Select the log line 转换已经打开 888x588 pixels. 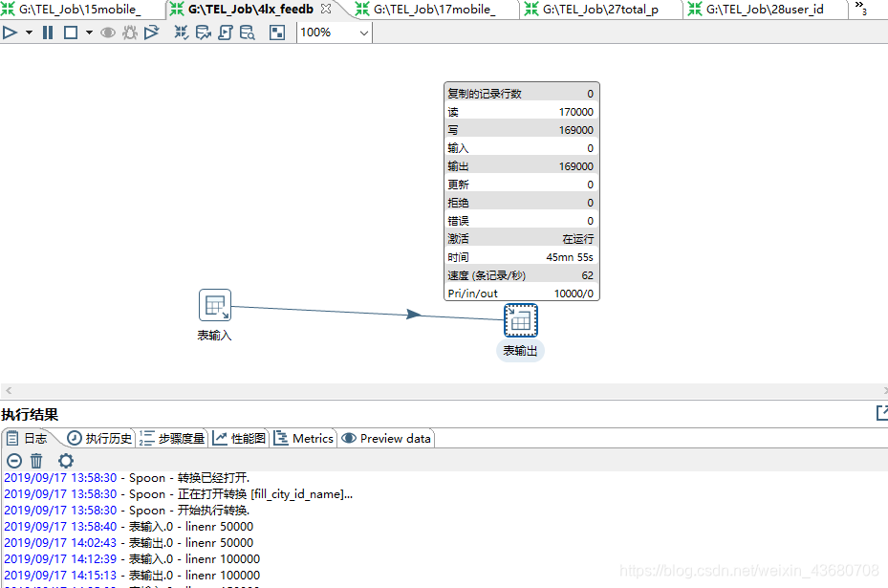tap(127, 478)
